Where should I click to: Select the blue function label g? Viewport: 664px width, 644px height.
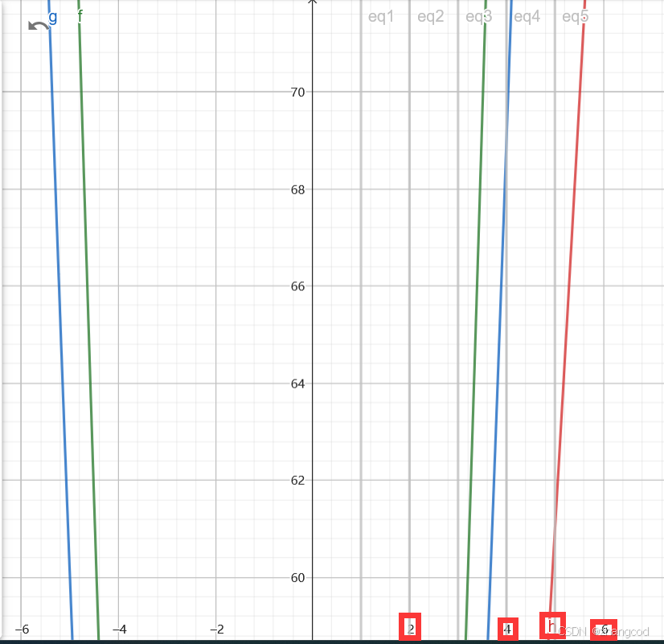coord(53,18)
